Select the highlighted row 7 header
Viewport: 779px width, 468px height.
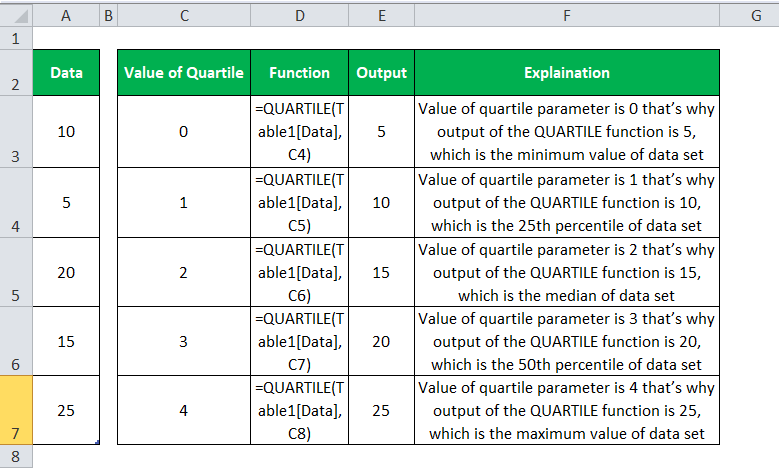(x=16, y=410)
